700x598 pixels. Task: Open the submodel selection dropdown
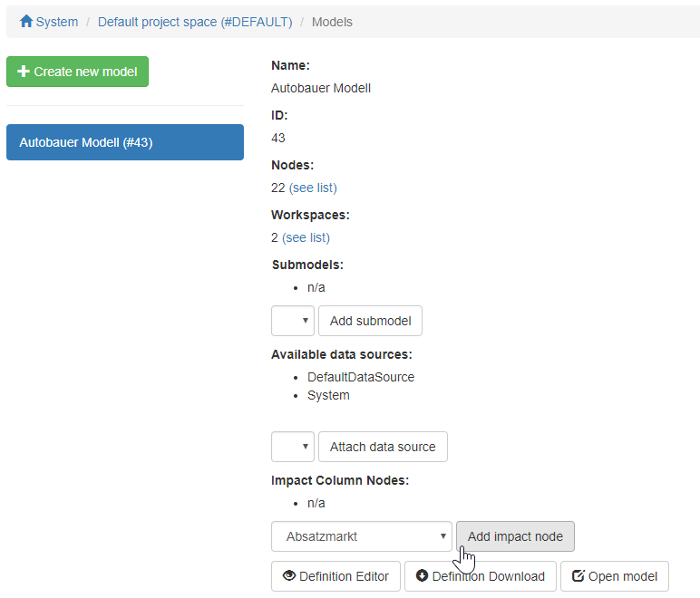pyautogui.click(x=293, y=320)
